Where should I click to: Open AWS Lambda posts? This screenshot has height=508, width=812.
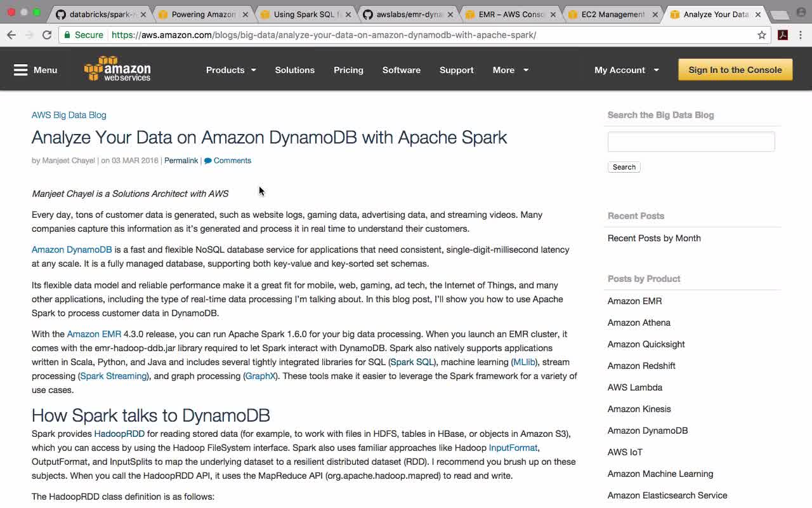click(635, 387)
